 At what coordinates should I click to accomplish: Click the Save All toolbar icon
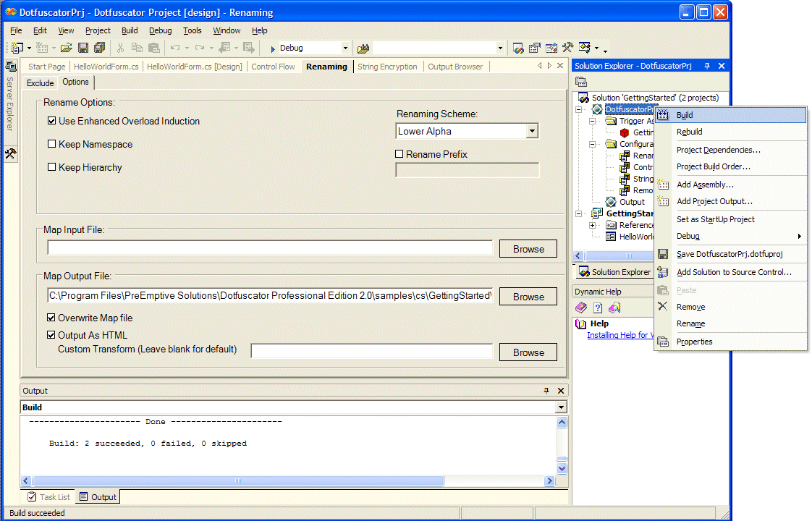tap(99, 48)
